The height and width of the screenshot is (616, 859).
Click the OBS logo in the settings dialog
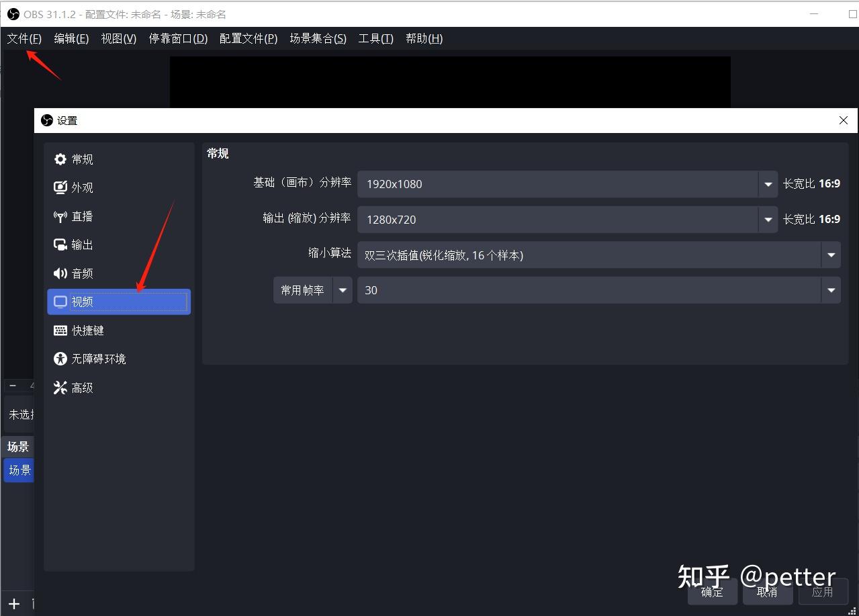46,120
